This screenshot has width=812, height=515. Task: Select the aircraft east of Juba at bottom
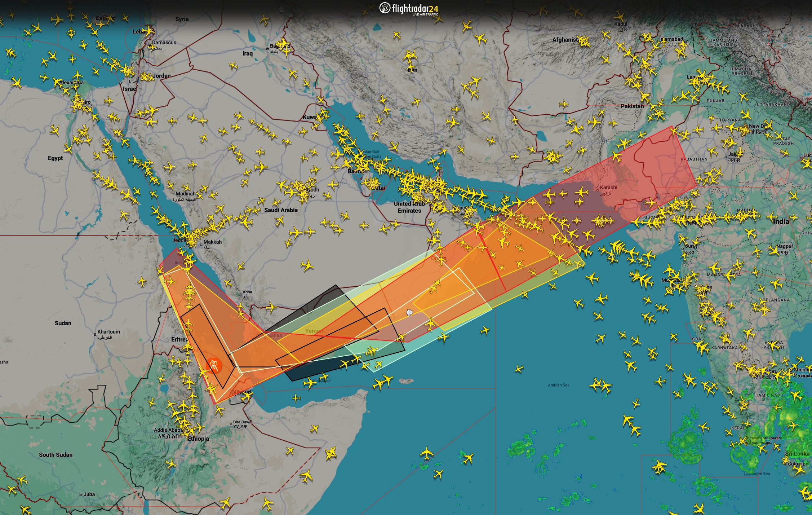tap(225, 503)
